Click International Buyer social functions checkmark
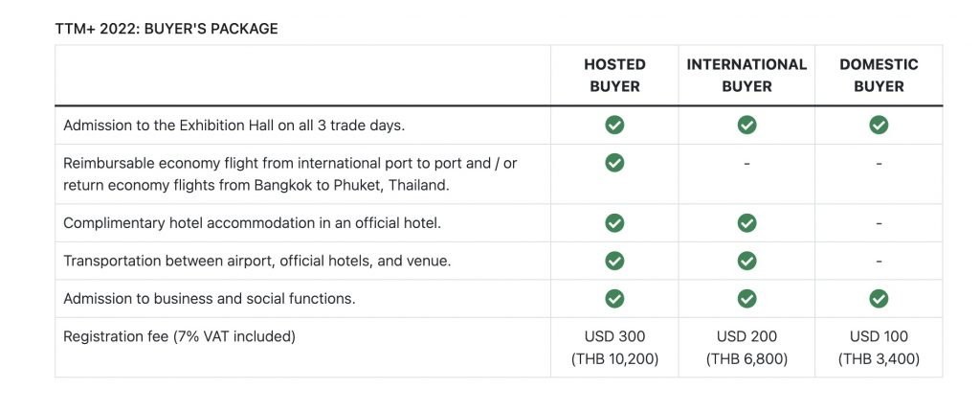 746,299
